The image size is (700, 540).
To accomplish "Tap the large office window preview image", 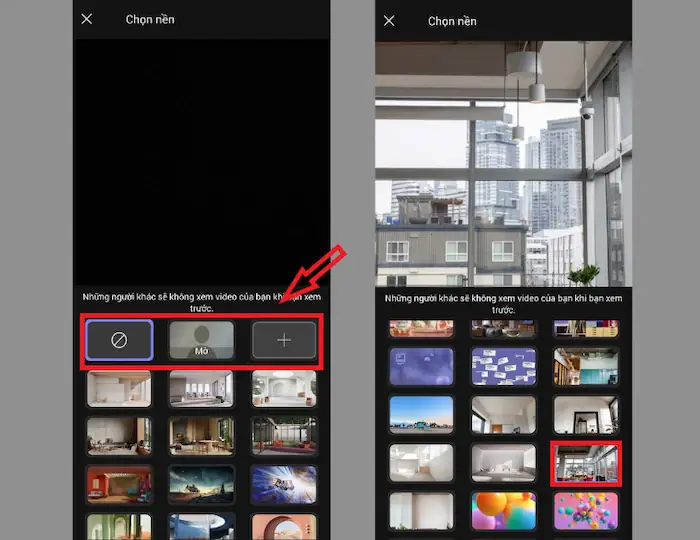I will click(x=503, y=165).
